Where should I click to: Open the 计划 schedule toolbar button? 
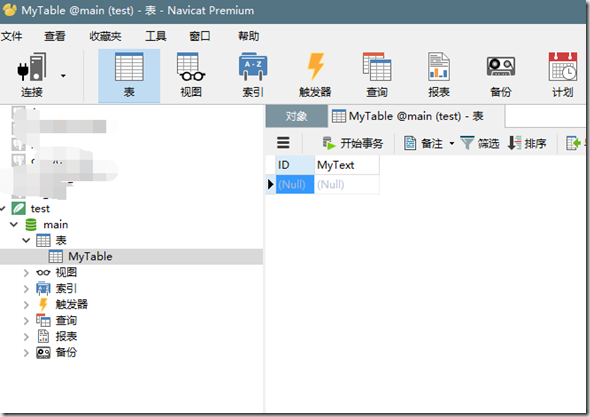tap(563, 76)
